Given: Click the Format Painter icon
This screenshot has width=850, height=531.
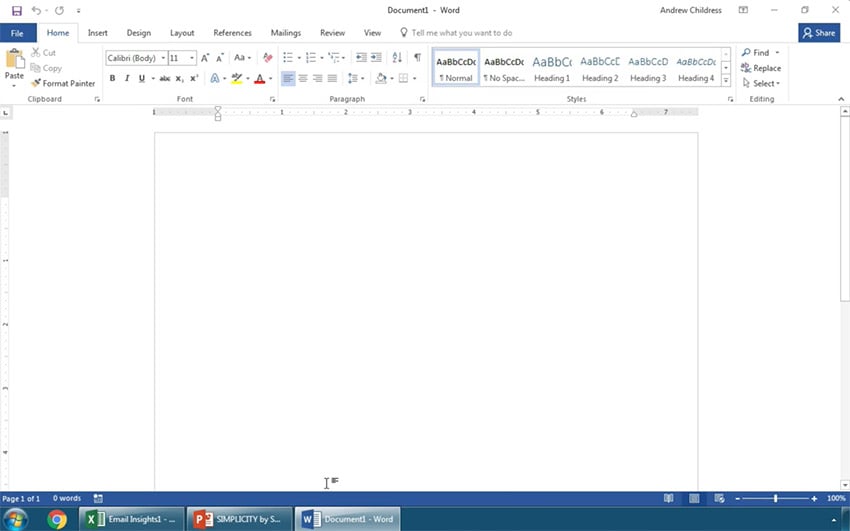Looking at the screenshot, I should (36, 84).
